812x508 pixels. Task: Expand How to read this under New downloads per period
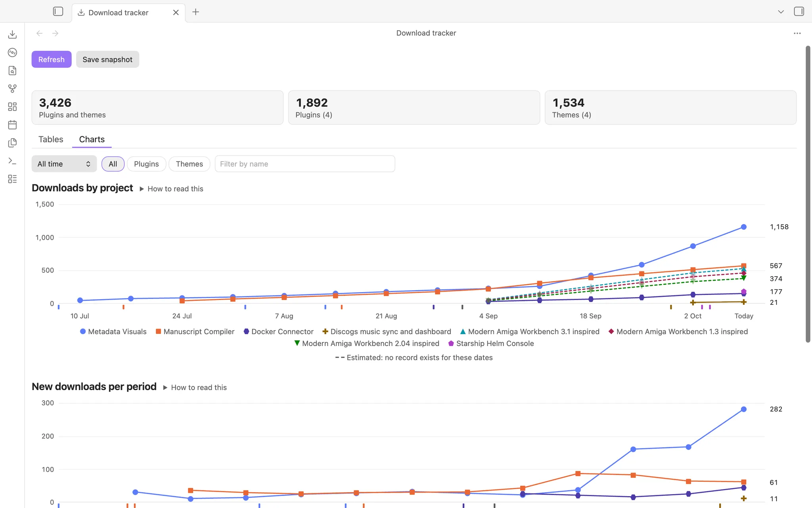pos(195,387)
